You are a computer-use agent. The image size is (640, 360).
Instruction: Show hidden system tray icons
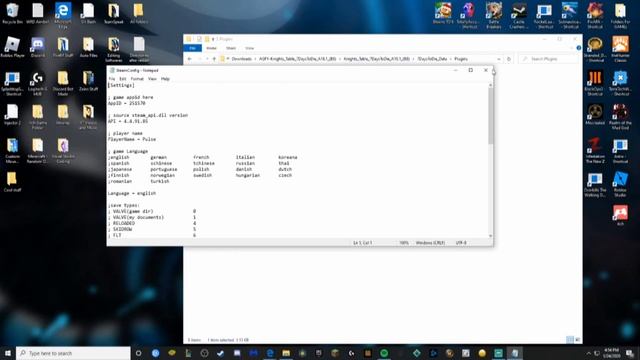tap(589, 353)
